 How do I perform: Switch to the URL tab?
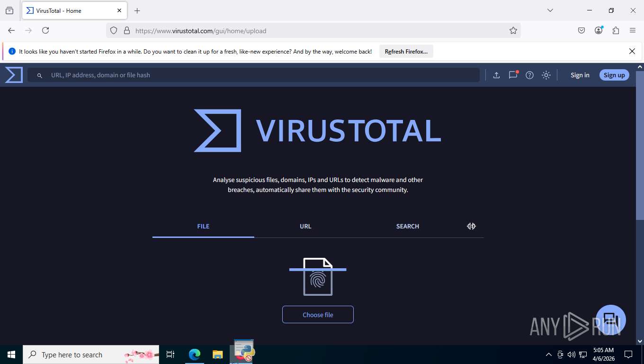tap(305, 226)
